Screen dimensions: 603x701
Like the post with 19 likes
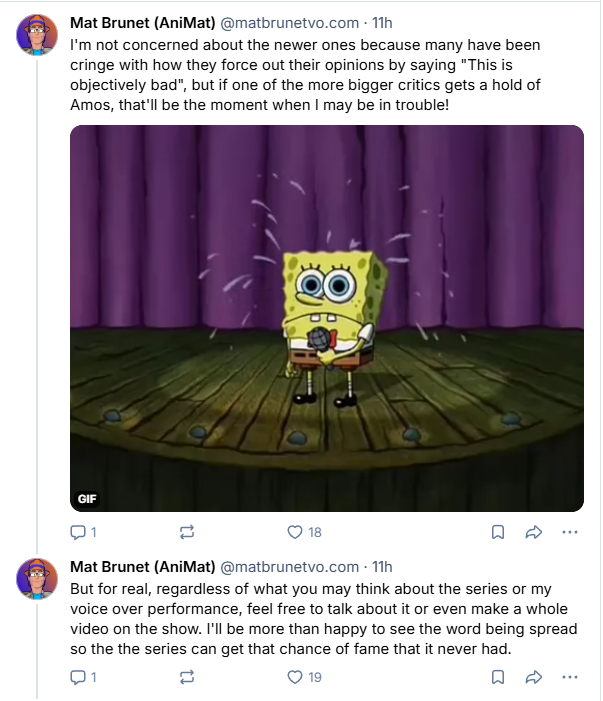click(x=295, y=677)
